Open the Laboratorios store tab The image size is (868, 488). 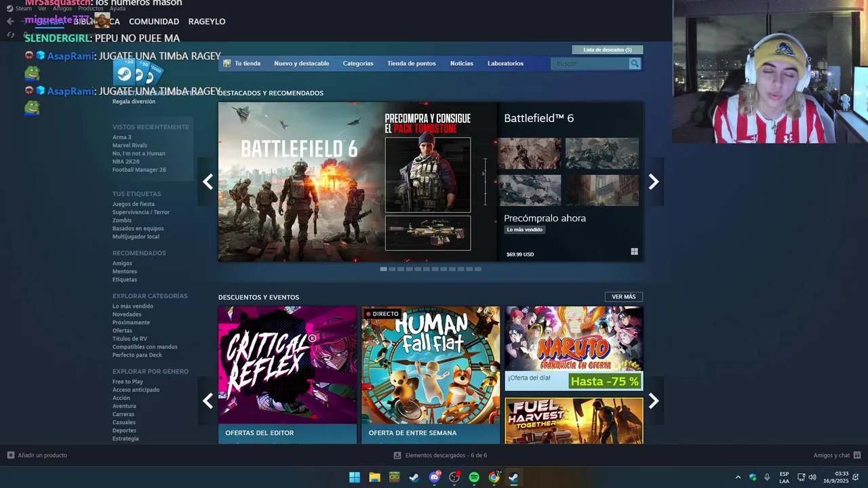point(505,64)
